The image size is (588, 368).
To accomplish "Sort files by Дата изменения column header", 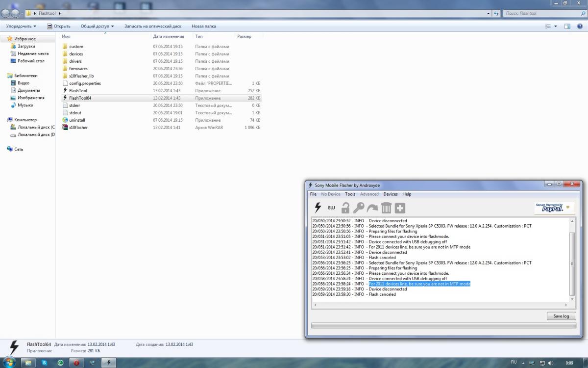I will pos(172,36).
